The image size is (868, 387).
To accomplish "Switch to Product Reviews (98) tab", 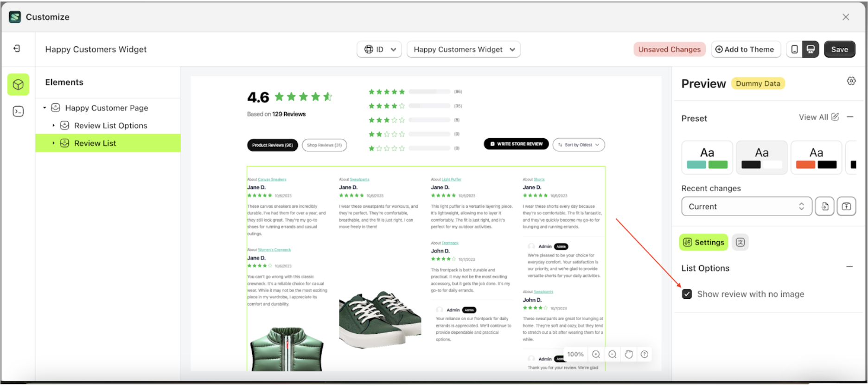I will [x=273, y=145].
